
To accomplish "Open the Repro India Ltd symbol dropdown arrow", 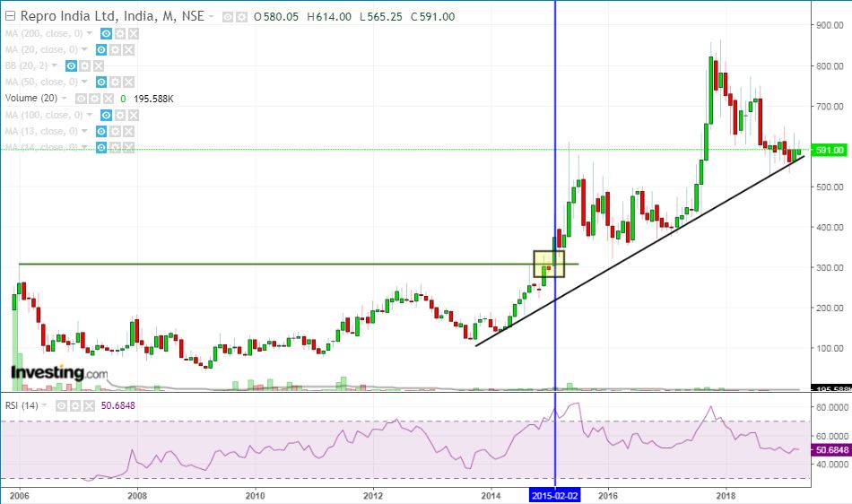I will pyautogui.click(x=212, y=17).
